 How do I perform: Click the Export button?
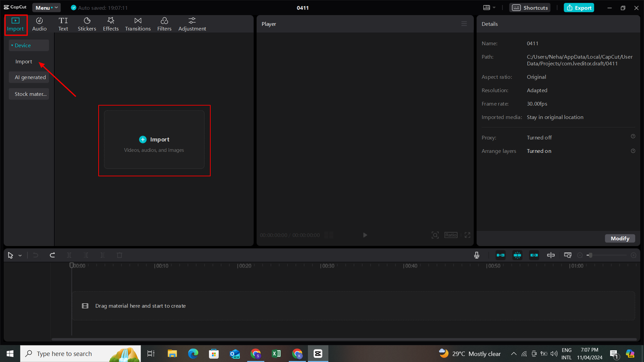point(579,8)
